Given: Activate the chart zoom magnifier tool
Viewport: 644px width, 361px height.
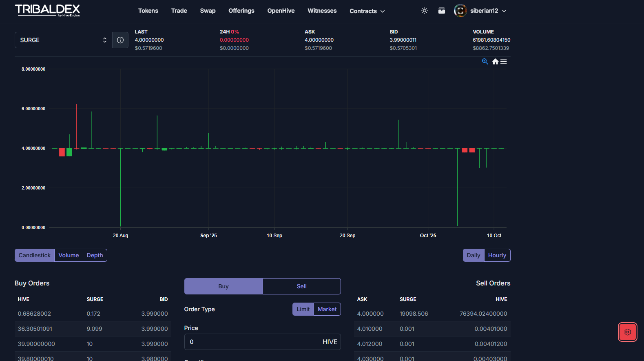Looking at the screenshot, I should point(485,62).
